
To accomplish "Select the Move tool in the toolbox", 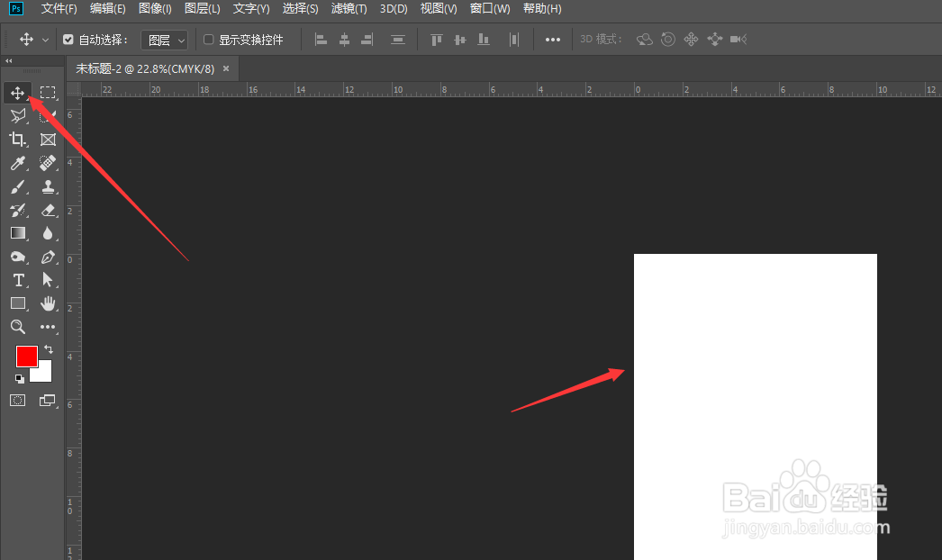I will coord(17,93).
